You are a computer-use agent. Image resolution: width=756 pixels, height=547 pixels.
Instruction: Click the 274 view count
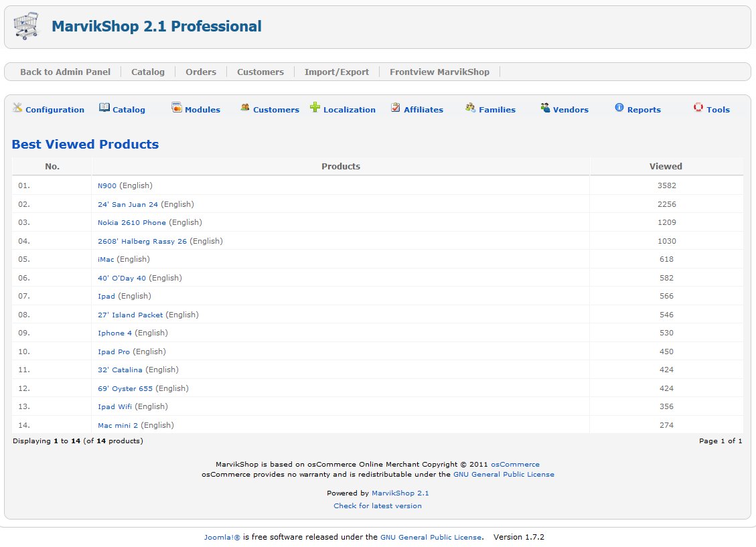pos(667,426)
